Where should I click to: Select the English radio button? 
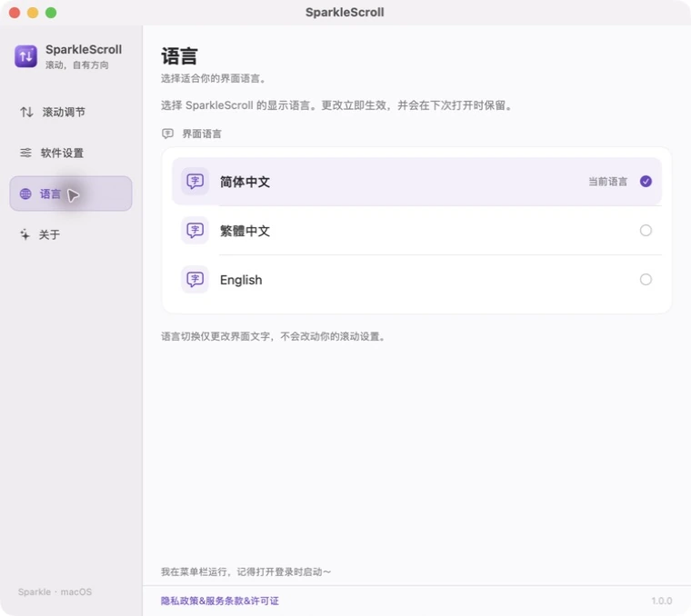[x=646, y=279]
